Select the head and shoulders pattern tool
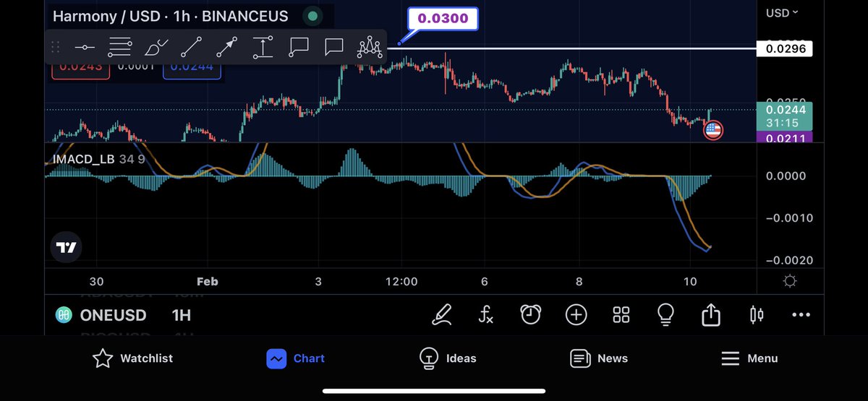The image size is (868, 401). click(x=370, y=48)
